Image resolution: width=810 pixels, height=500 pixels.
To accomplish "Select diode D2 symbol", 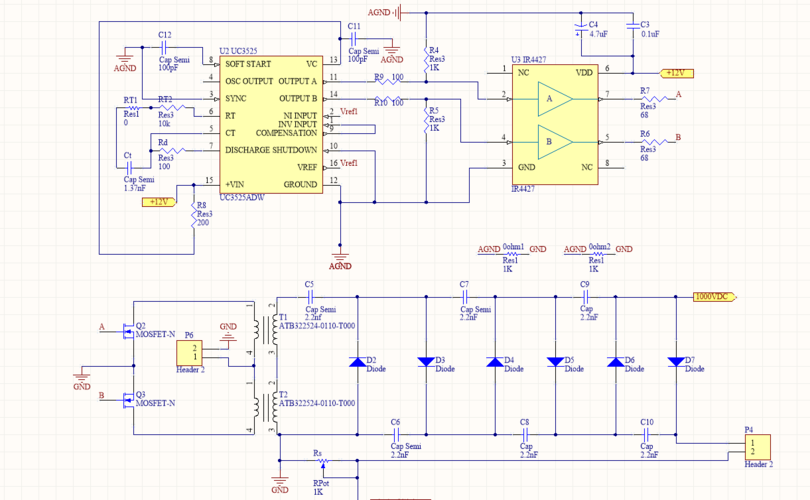I will [357, 361].
